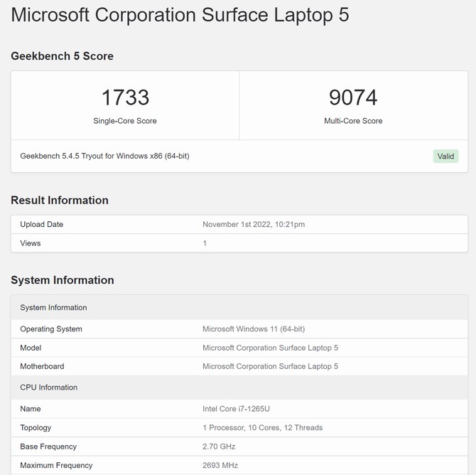Select the date November 1st 2022, 10:21pm
This screenshot has width=476, height=475.
pyautogui.click(x=254, y=225)
